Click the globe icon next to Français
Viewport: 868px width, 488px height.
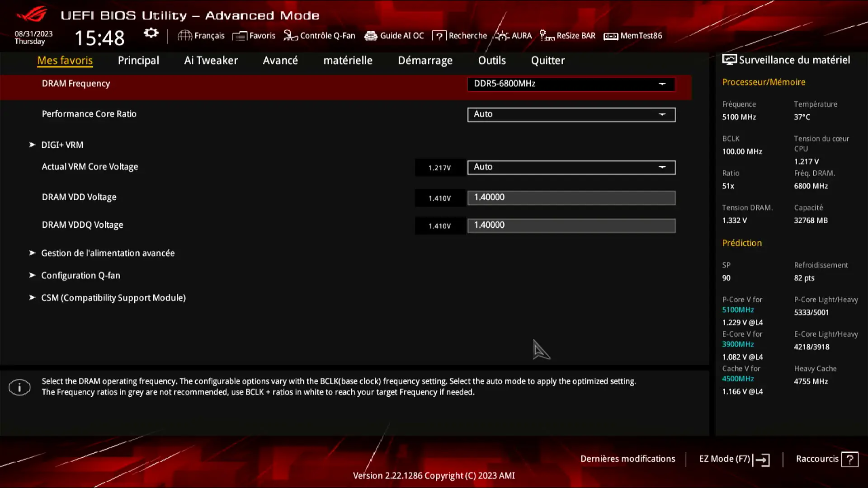[185, 36]
